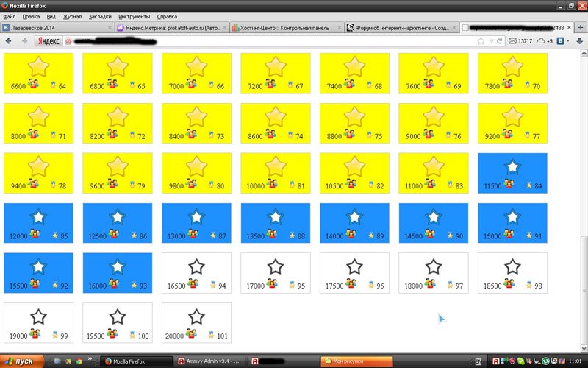Click the gold star in the 7000 tile
The width and height of the screenshot is (588, 368).
pyautogui.click(x=196, y=66)
